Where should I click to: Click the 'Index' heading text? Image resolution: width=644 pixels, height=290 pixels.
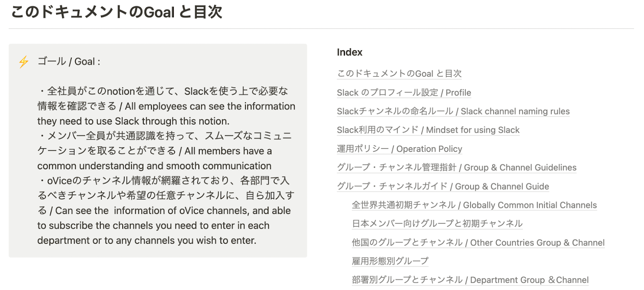(349, 52)
